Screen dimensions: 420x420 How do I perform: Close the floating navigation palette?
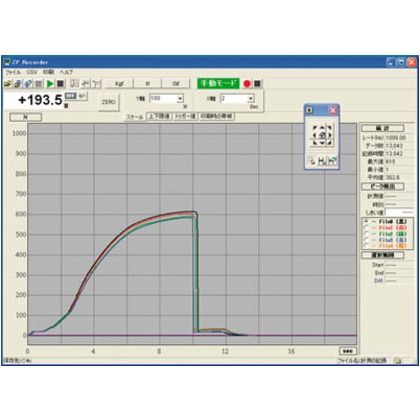[x=333, y=110]
